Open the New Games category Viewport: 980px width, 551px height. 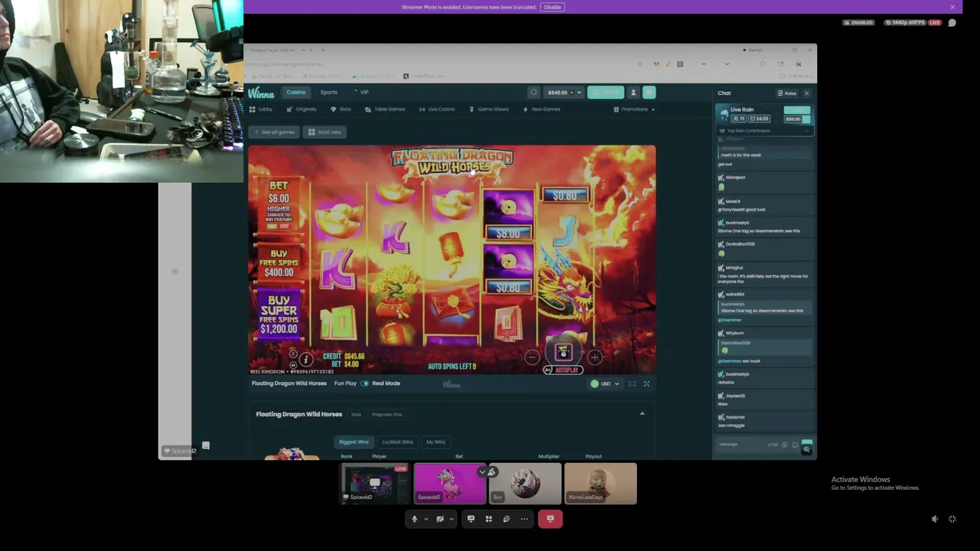[542, 109]
